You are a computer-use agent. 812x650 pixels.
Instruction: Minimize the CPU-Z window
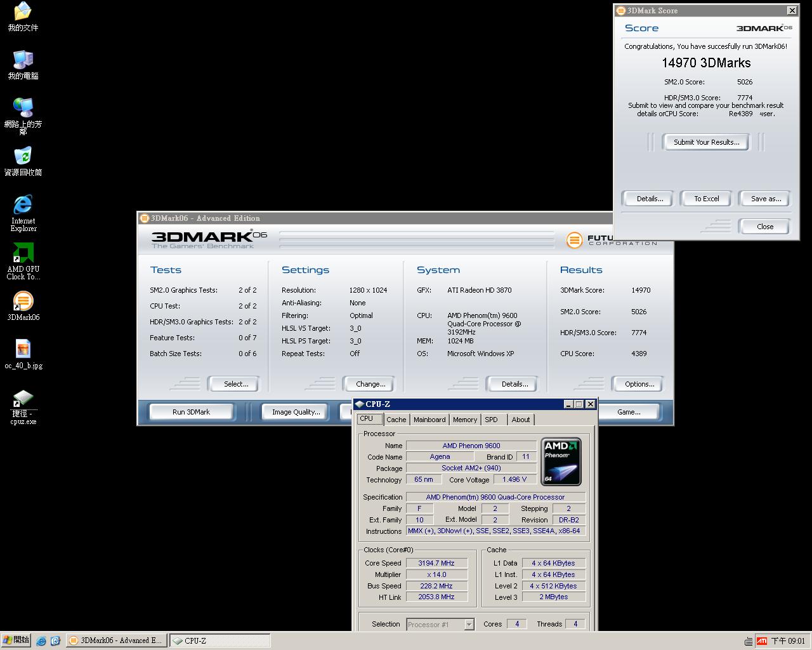point(568,404)
